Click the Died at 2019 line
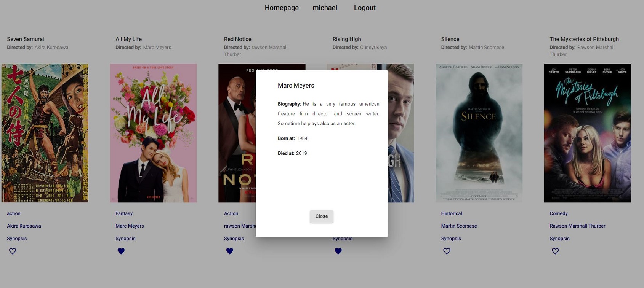644x288 pixels. point(292,153)
